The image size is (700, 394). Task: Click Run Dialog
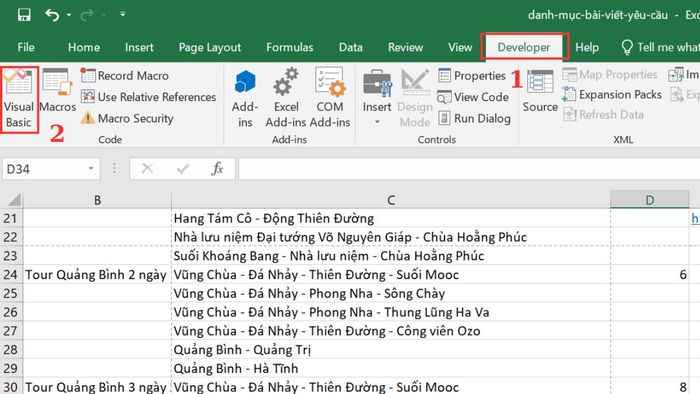474,118
